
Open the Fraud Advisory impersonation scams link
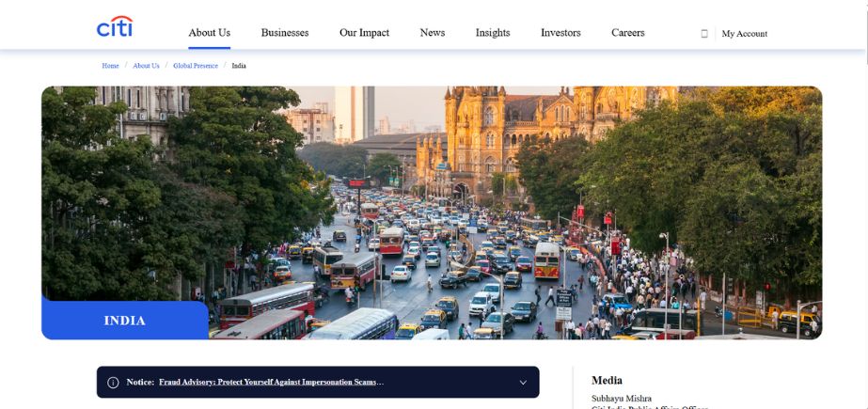pyautogui.click(x=271, y=383)
